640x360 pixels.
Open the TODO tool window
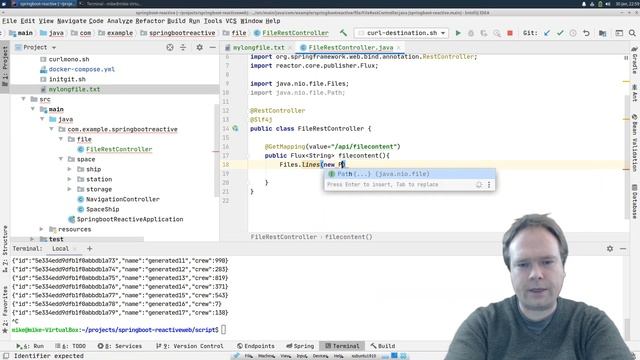(x=71, y=346)
